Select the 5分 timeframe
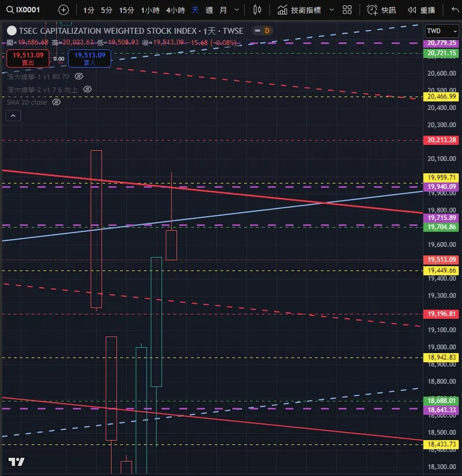Viewport: 462px width, 476px height. click(106, 10)
